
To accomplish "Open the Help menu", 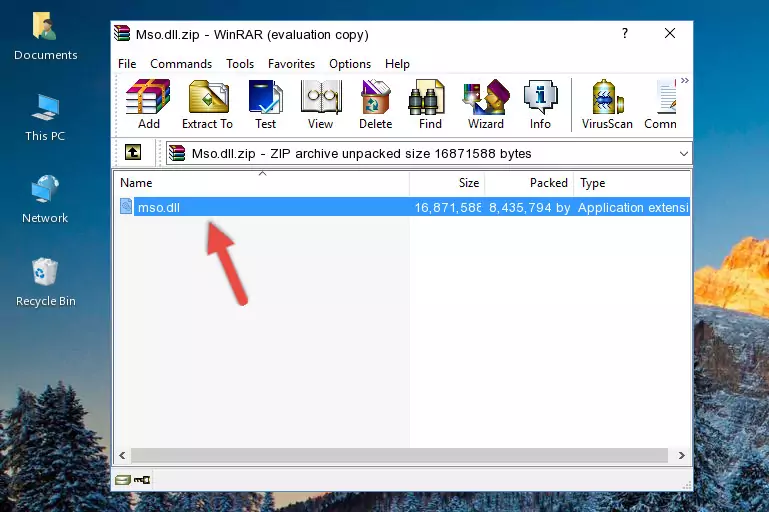I will [x=397, y=64].
